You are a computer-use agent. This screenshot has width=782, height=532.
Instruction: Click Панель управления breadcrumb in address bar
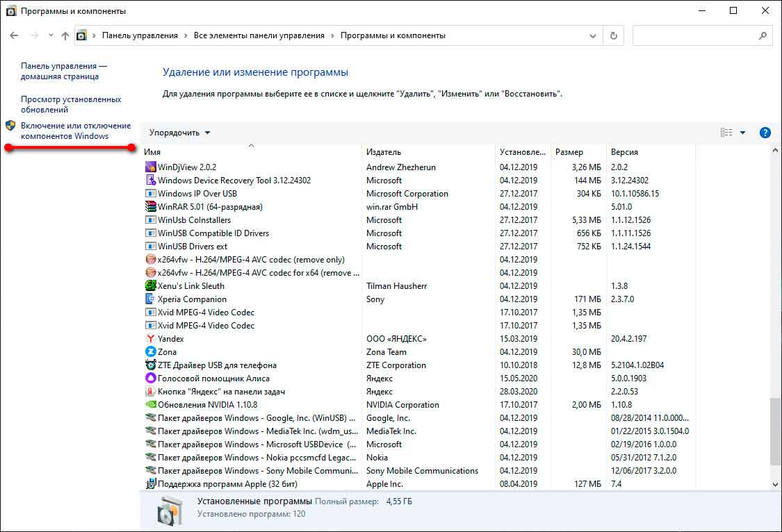(140, 35)
